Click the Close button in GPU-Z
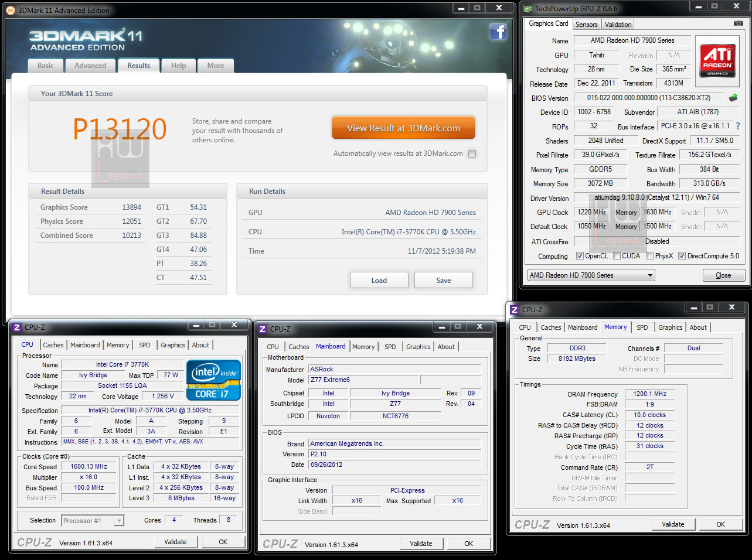752x560 pixels. pos(723,275)
